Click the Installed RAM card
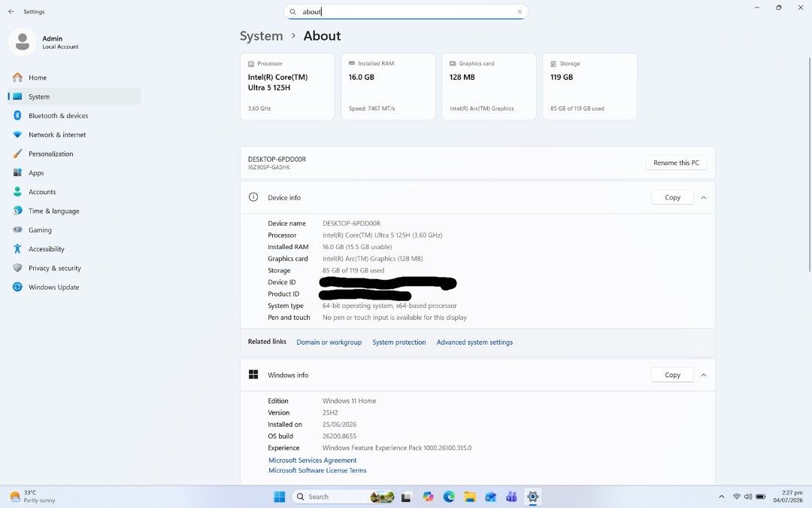The width and height of the screenshot is (812, 508). click(388, 87)
